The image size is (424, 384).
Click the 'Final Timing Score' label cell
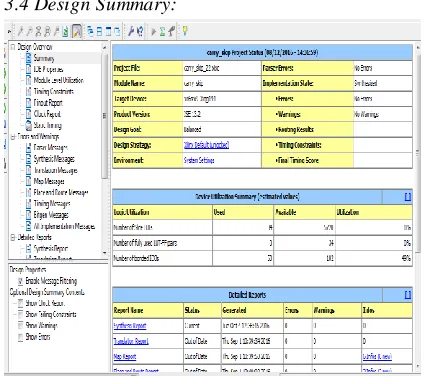307,160
